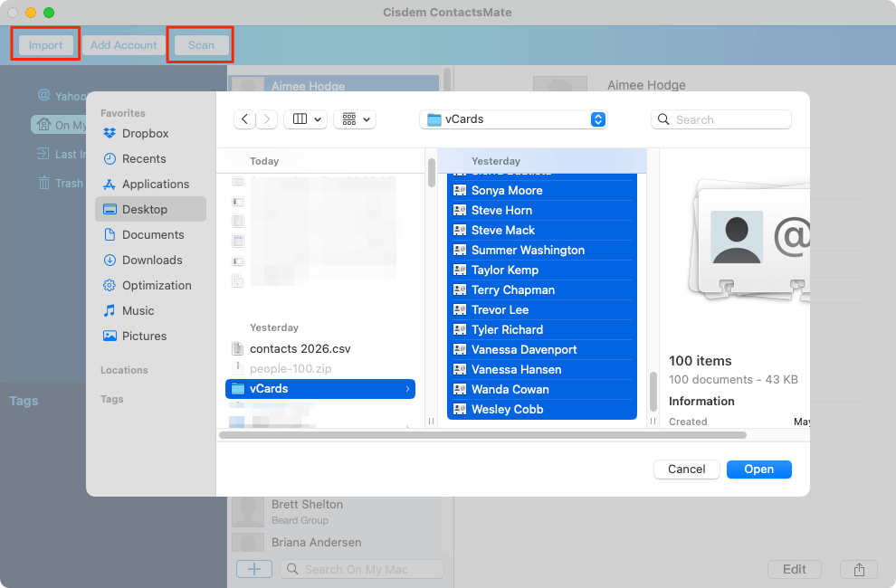Select Brett Shelton in the ContactsMate list
This screenshot has width=896, height=588.
click(x=334, y=512)
